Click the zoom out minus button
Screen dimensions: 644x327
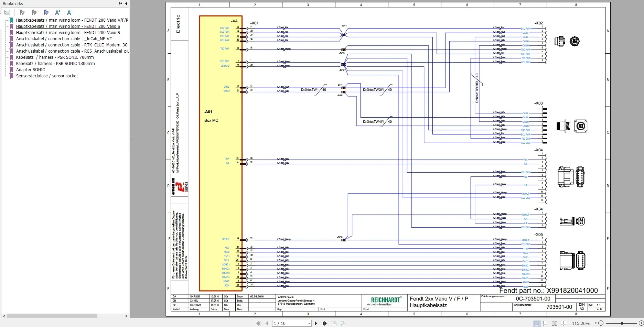click(x=601, y=323)
